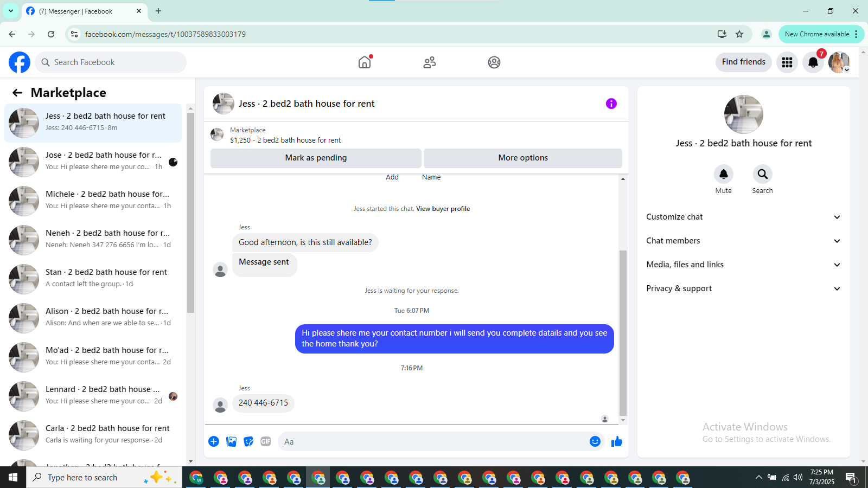Open the Facebook logo home link
868x488 pixels.
20,62
